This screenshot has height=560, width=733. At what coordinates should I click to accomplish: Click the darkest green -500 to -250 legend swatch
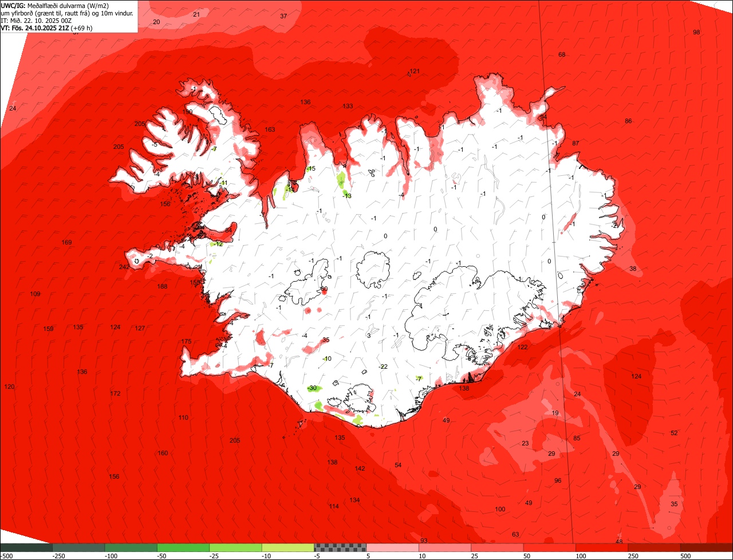[x=26, y=547]
